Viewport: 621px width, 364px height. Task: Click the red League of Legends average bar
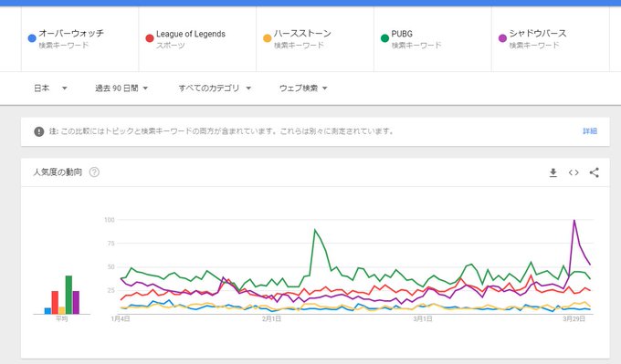[x=55, y=303]
